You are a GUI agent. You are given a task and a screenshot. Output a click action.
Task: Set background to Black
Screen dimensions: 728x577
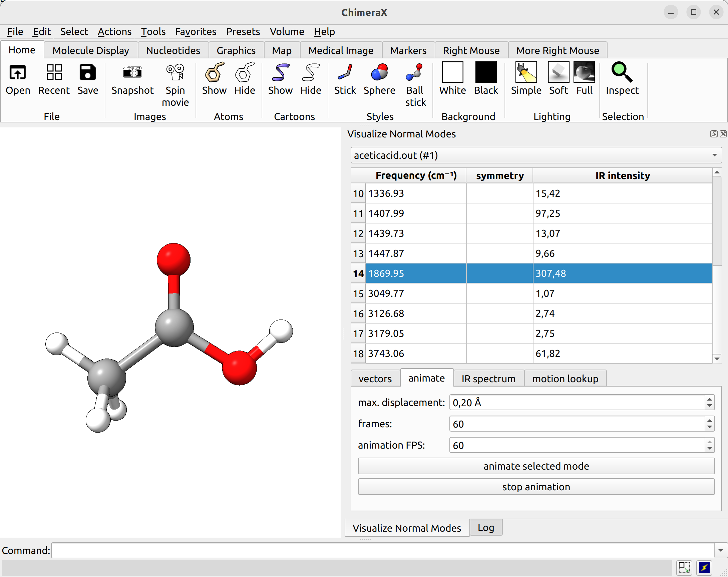(x=486, y=72)
